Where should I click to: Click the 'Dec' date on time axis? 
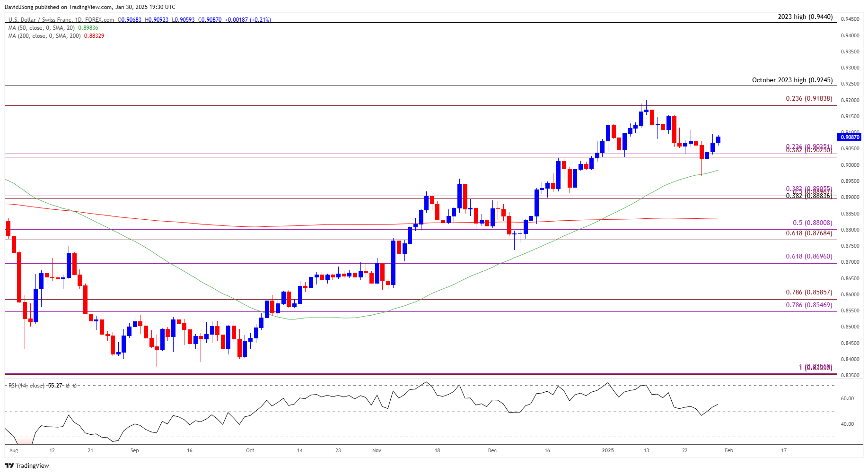492,450
